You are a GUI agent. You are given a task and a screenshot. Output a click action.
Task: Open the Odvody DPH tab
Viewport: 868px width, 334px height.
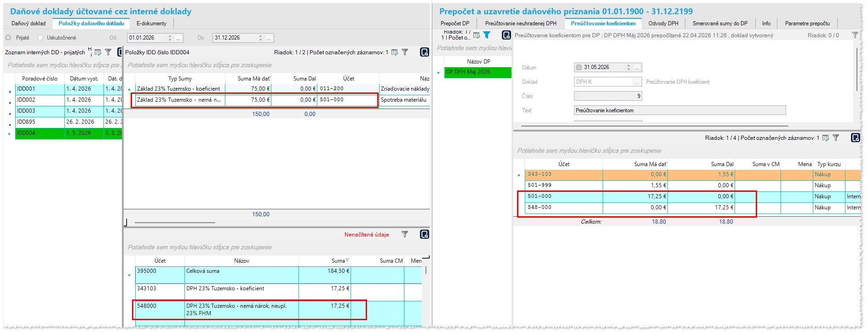pyautogui.click(x=663, y=23)
